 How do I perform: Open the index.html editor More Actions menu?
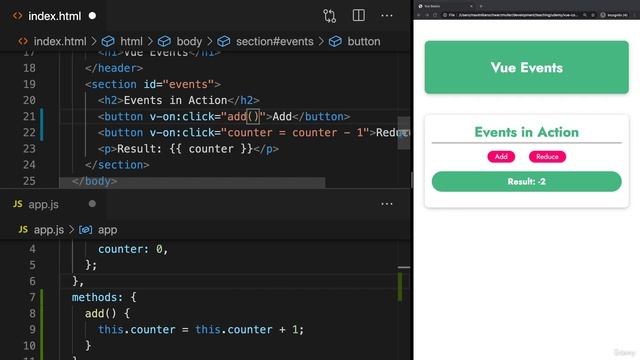(x=387, y=16)
